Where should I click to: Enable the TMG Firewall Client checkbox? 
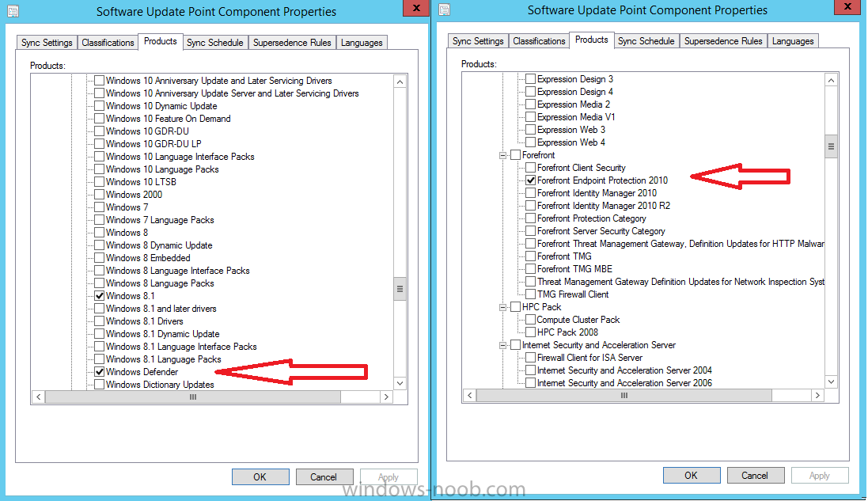click(x=531, y=294)
